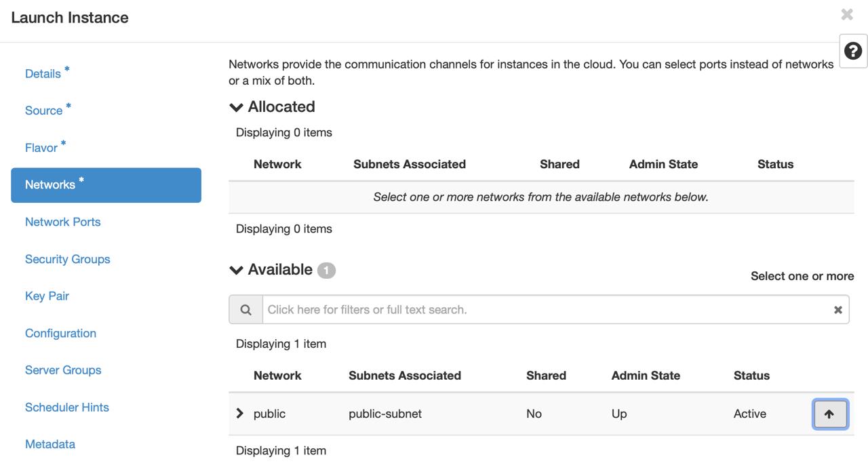Click the up arrow to allocate public network
This screenshot has height=472, width=868.
tap(830, 413)
